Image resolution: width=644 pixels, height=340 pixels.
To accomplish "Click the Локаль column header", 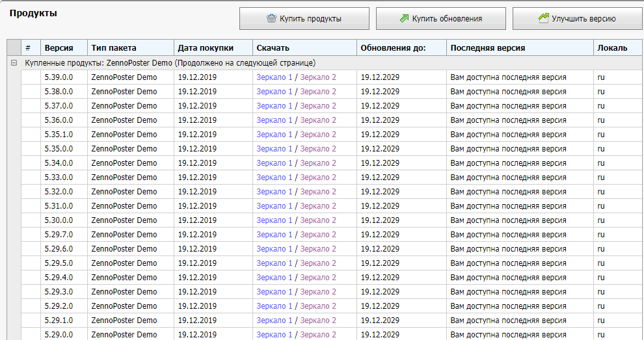I will click(x=619, y=47).
